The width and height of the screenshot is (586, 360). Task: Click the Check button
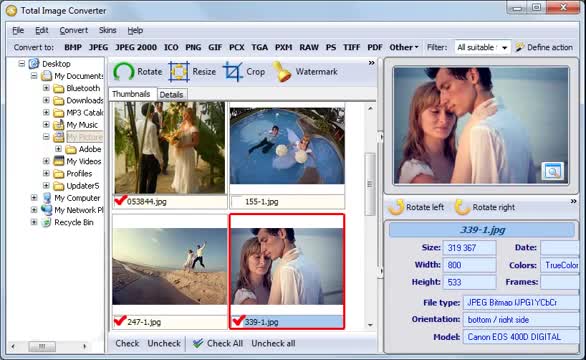[x=127, y=343]
